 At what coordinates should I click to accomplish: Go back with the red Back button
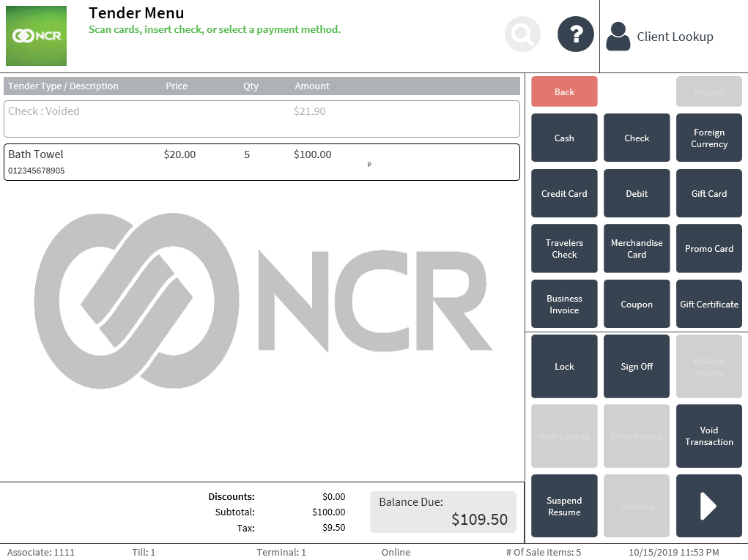[564, 92]
